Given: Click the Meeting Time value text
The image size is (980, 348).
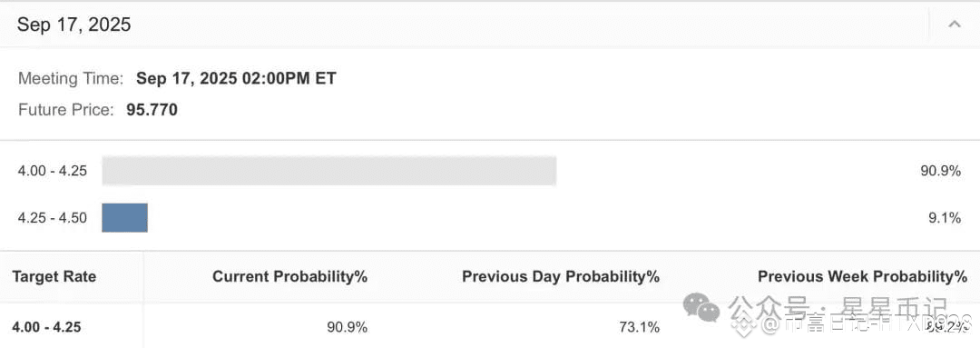Looking at the screenshot, I should click(236, 78).
